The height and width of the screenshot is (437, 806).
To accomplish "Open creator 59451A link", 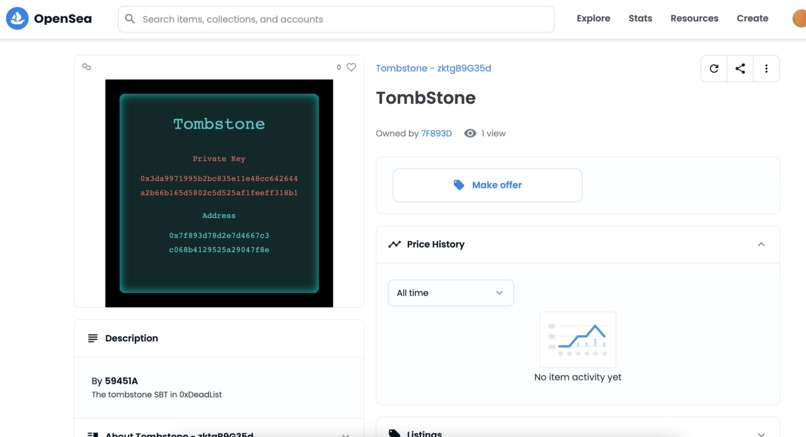I will [x=121, y=381].
